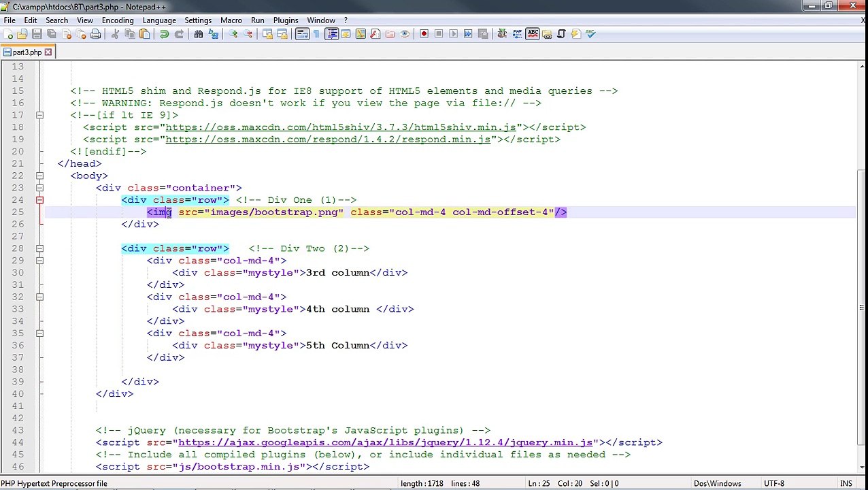Open the ? help menu
This screenshot has width=868, height=490.
pyautogui.click(x=346, y=20)
